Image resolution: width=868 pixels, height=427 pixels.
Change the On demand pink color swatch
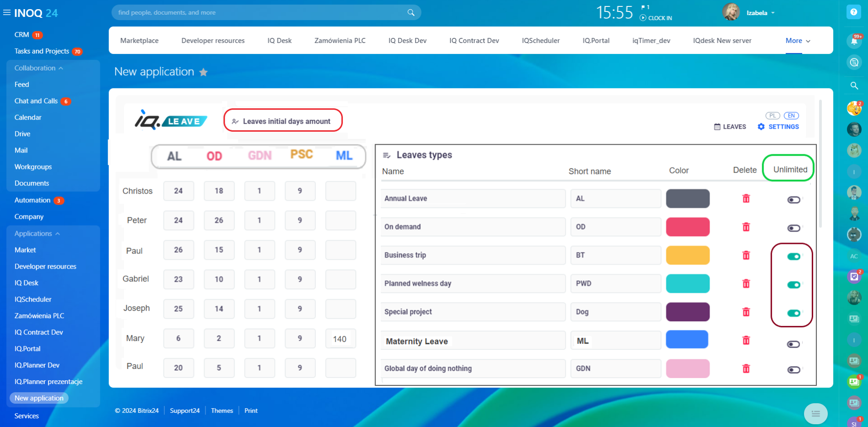688,227
